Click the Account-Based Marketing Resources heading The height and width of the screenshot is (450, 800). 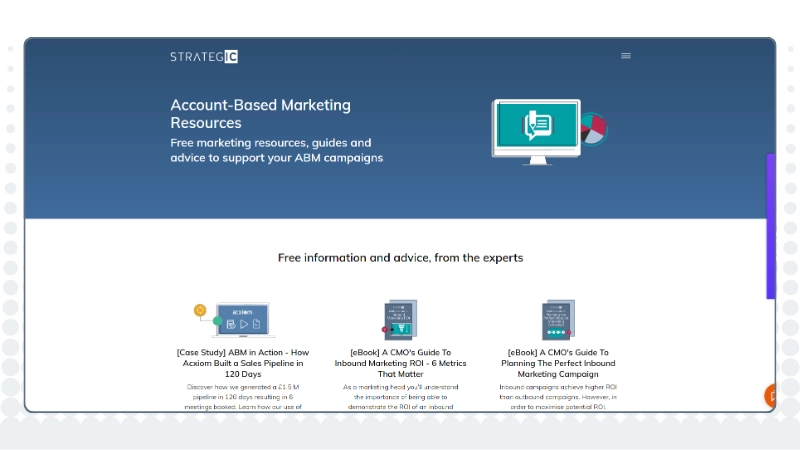260,114
